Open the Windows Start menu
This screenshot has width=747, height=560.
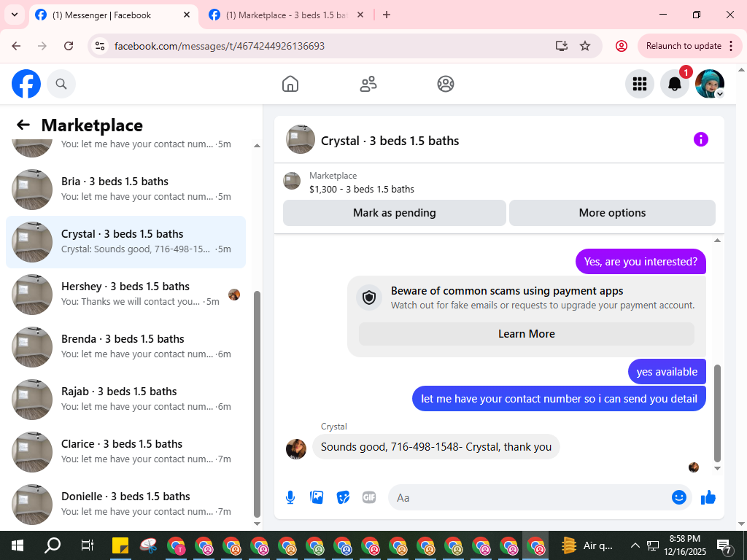tap(18, 545)
